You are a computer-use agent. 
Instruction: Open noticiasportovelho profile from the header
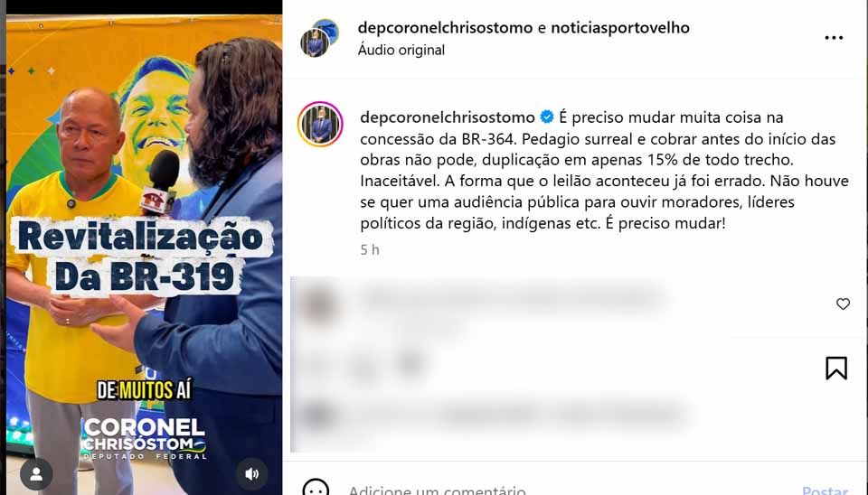[x=620, y=28]
